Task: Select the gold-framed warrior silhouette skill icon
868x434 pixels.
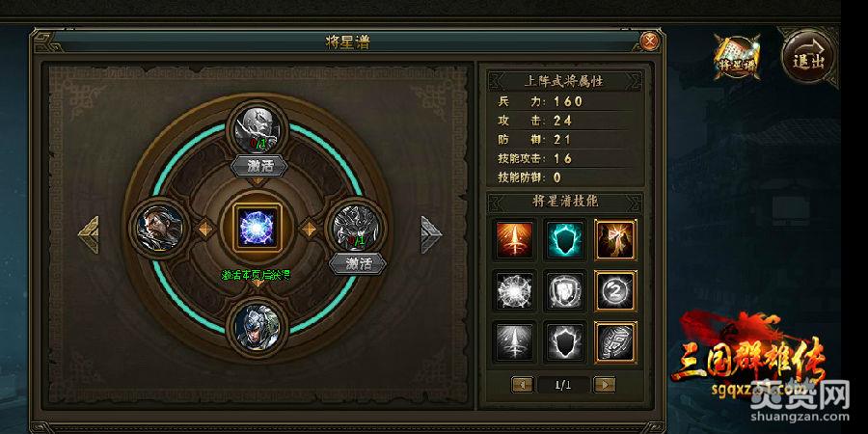Action: point(615,240)
